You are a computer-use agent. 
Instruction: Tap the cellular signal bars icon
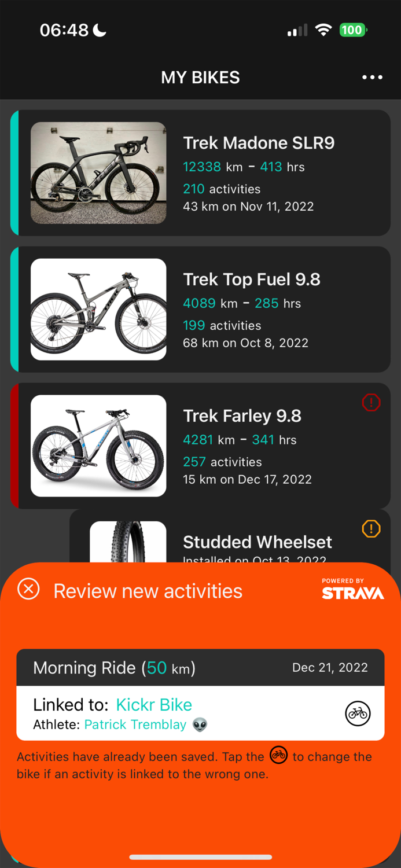pos(297,30)
